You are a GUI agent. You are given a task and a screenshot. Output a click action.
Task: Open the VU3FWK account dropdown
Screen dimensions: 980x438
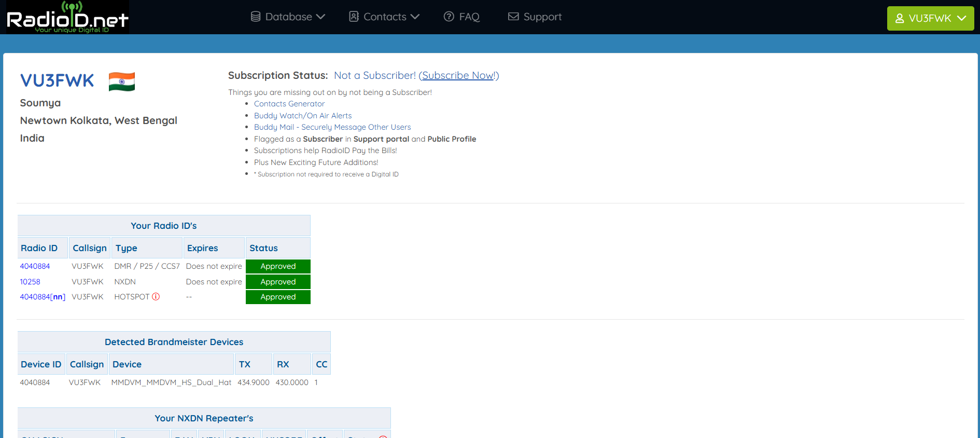(x=930, y=19)
